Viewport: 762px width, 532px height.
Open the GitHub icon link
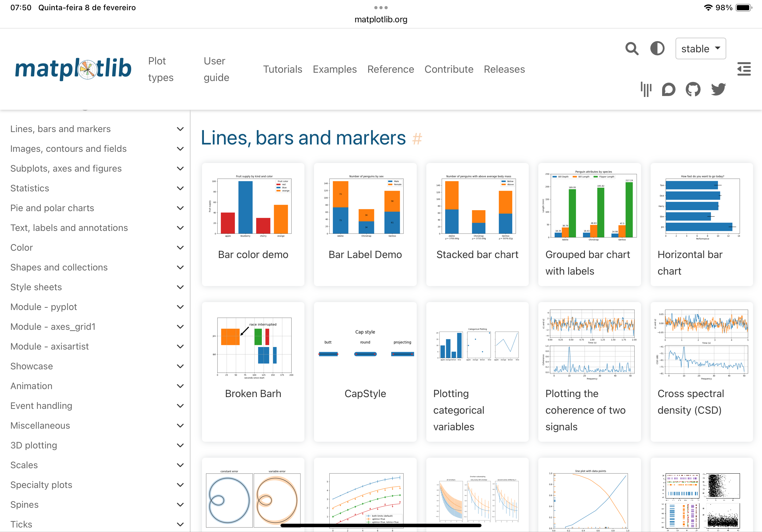(x=693, y=89)
